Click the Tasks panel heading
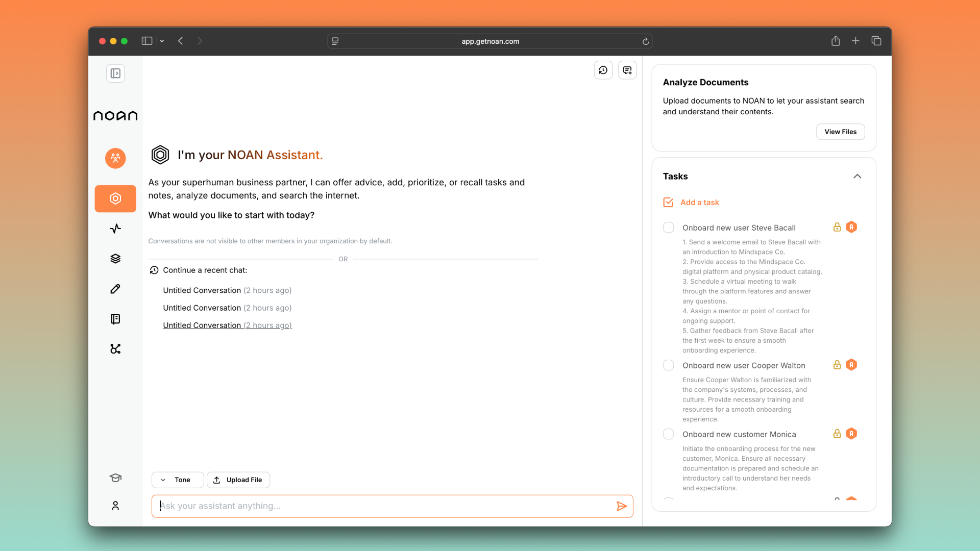Viewport: 980px width, 551px height. pos(675,177)
